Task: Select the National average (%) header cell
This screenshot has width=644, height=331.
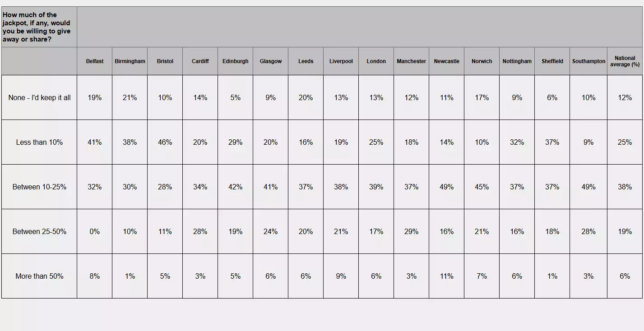Action: pos(625,61)
